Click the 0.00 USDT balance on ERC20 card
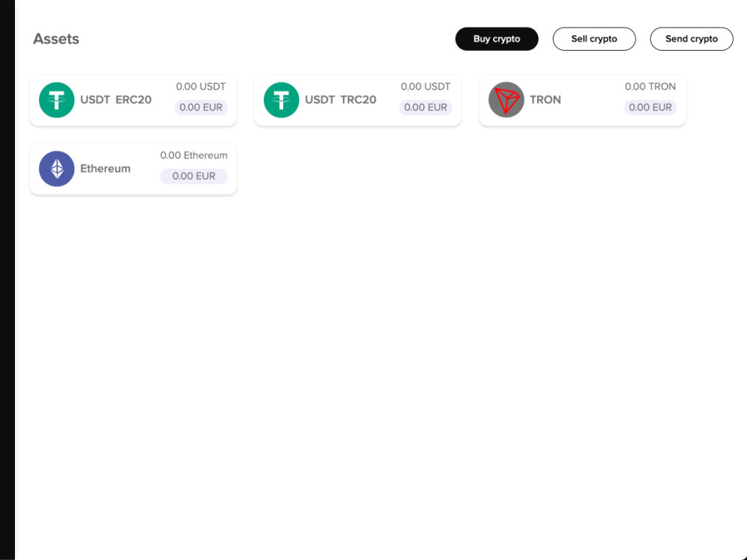The image size is (747, 560). point(200,87)
